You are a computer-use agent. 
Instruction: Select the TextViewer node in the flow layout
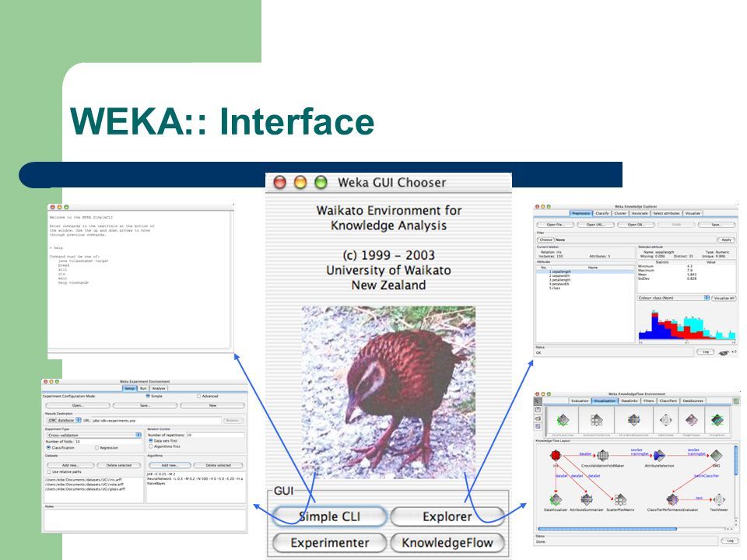pos(719,499)
